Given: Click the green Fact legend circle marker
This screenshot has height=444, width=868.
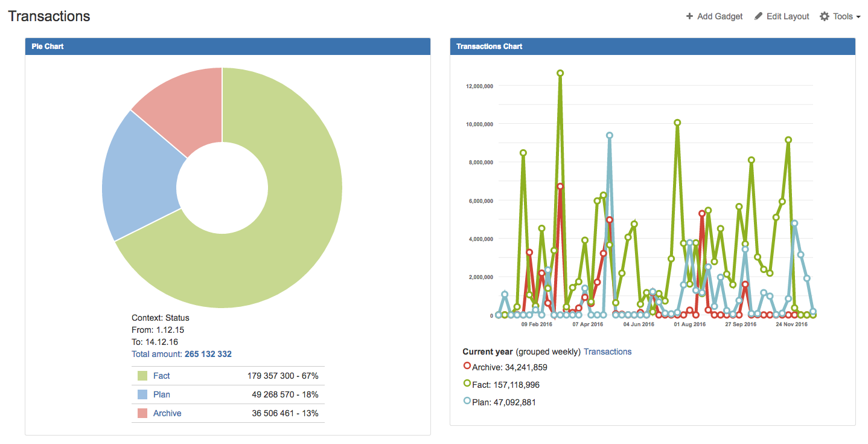Looking at the screenshot, I should [x=467, y=384].
